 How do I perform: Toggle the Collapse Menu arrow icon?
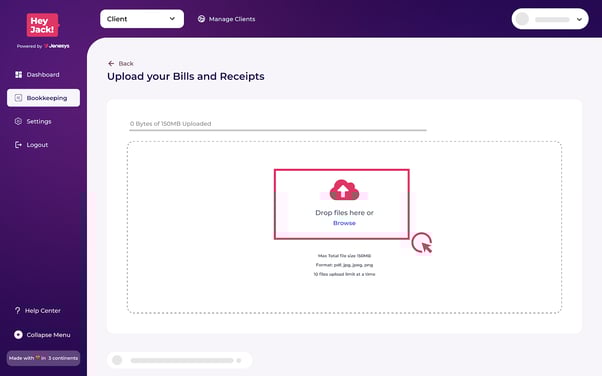click(18, 335)
